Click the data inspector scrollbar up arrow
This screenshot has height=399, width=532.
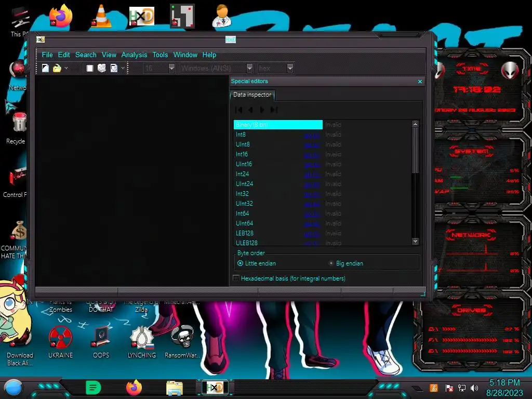(415, 124)
